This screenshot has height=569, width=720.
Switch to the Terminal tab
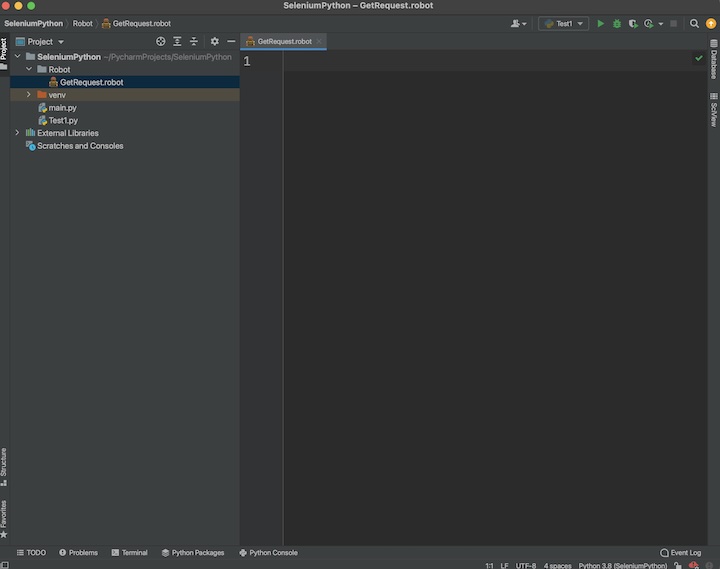coord(129,552)
